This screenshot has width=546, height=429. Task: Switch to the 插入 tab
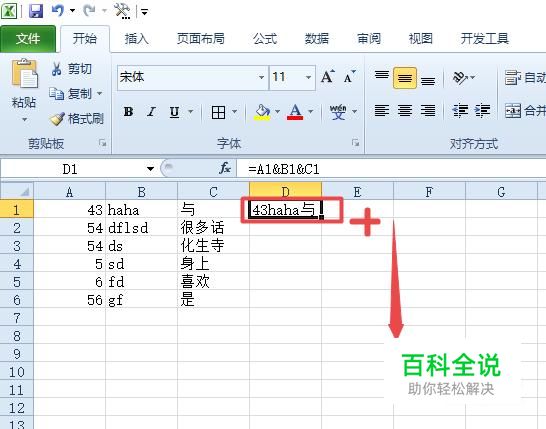point(136,39)
